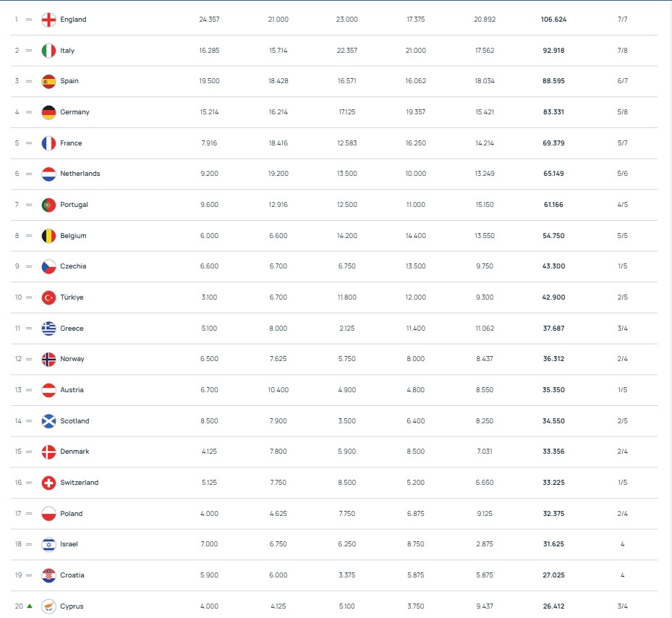This screenshot has height=618, width=672.
Task: Click Italy's clubs count 7/8
Action: coord(622,51)
